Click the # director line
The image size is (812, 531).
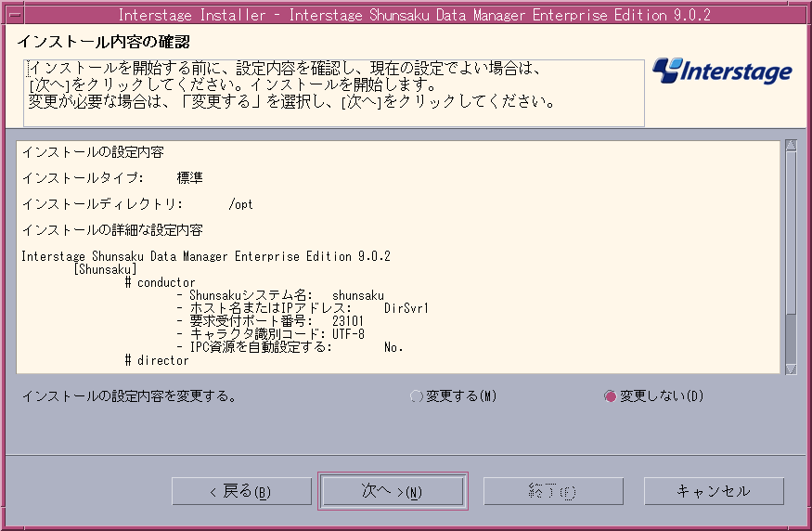(x=157, y=360)
